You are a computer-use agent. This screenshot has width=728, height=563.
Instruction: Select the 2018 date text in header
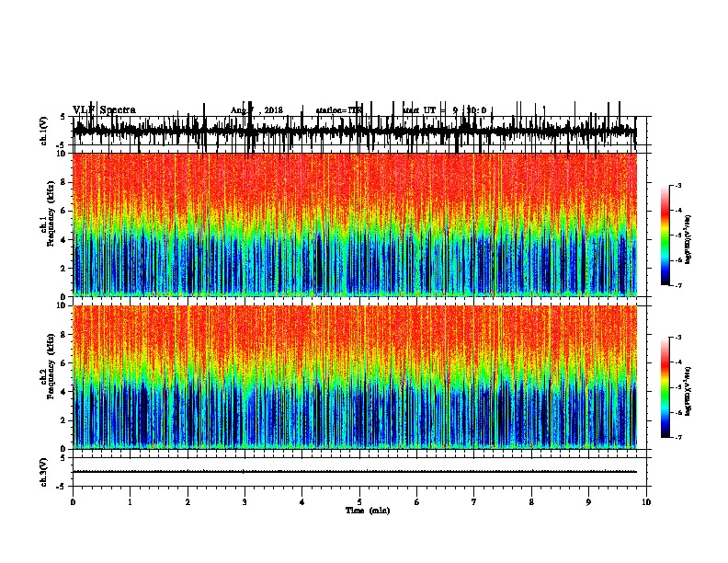[x=274, y=110]
